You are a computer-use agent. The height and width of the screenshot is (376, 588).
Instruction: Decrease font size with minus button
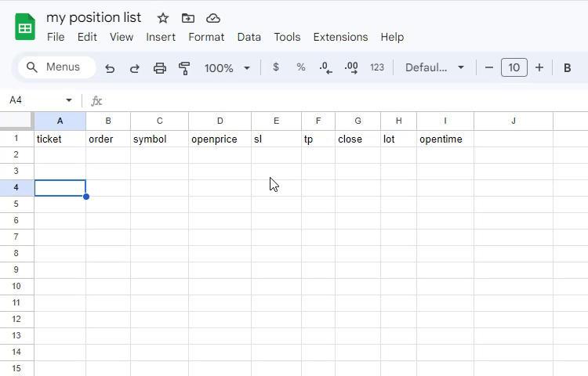tap(489, 67)
